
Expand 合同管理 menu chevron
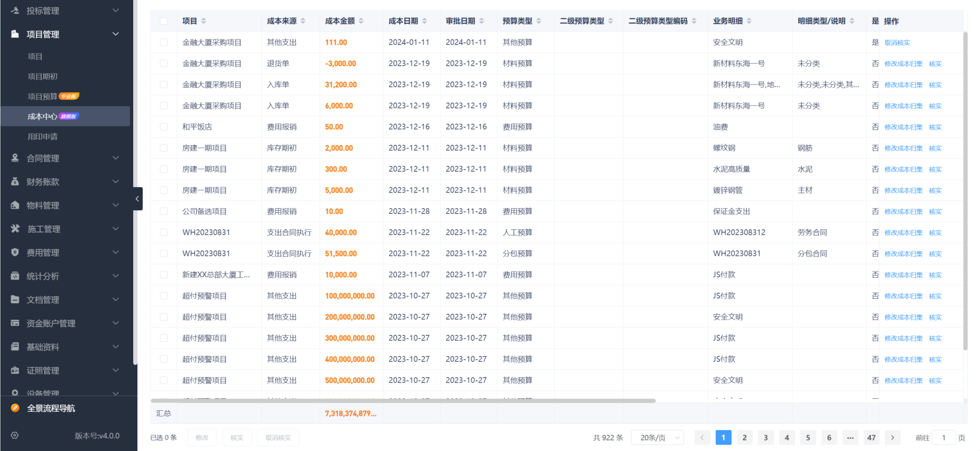tap(116, 158)
